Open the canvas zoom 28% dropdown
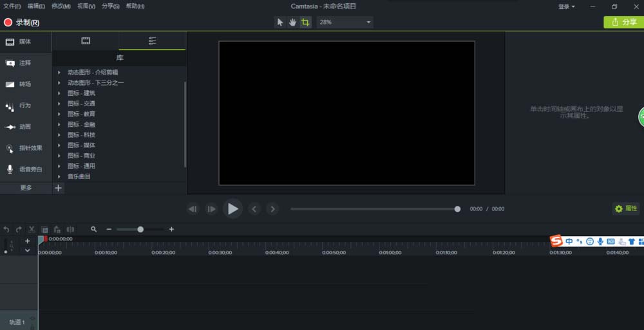 click(x=345, y=22)
